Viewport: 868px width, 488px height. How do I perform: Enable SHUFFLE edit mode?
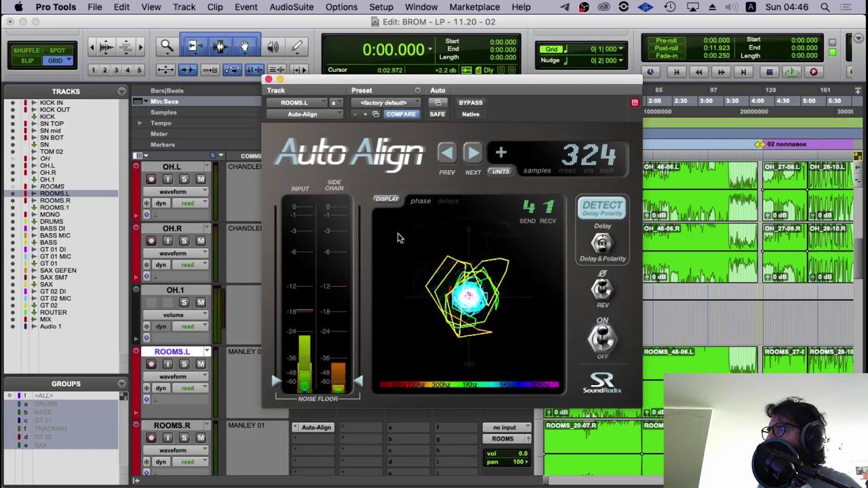pyautogui.click(x=26, y=50)
